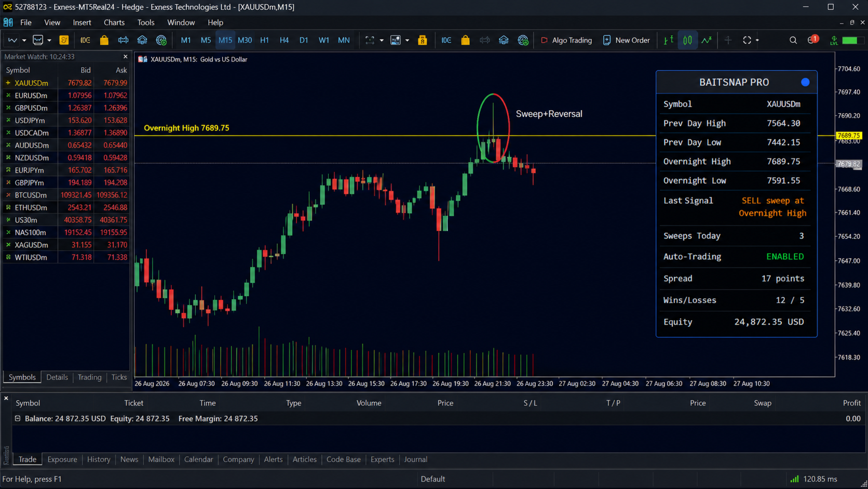Switch to the History tab
This screenshot has height=489, width=868.
click(99, 459)
